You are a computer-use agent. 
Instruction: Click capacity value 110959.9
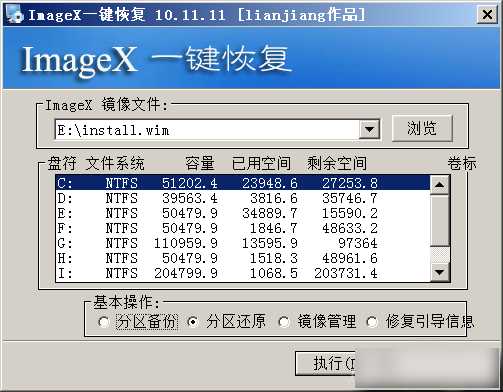pos(186,243)
